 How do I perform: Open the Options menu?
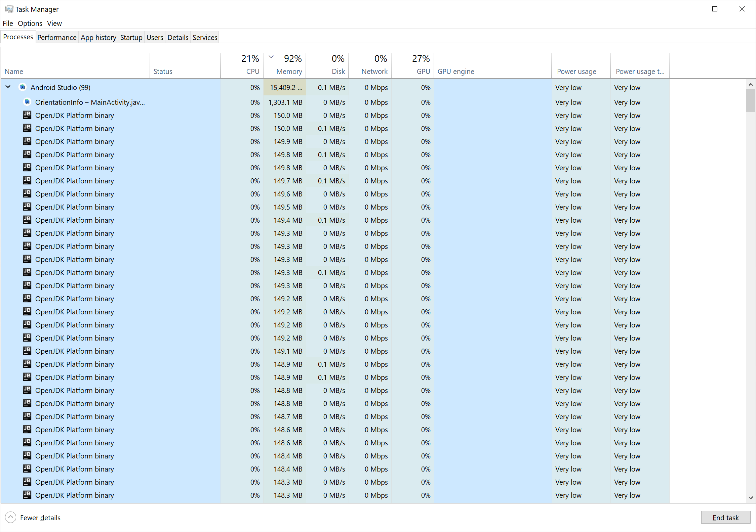(30, 23)
